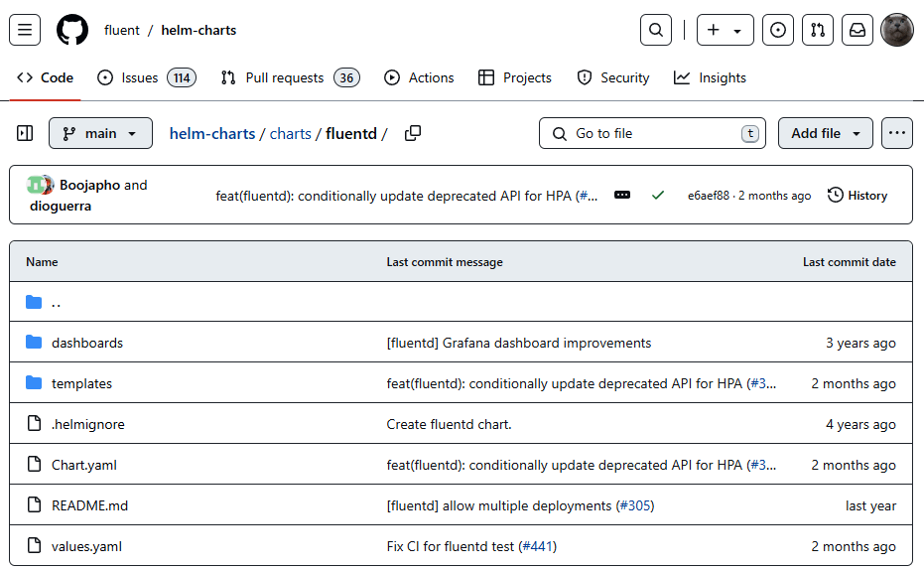Image resolution: width=924 pixels, height=570 pixels.
Task: Open the values.yaml file
Action: click(x=86, y=546)
